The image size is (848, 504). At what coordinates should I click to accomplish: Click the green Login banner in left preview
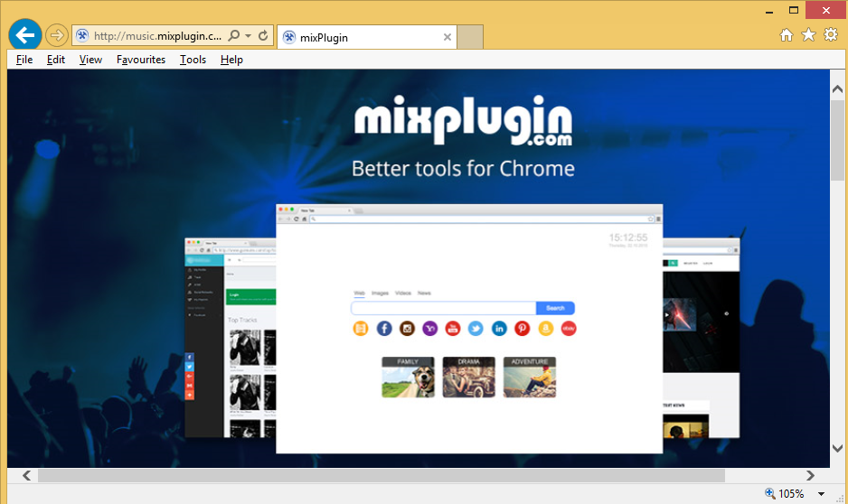point(251,296)
